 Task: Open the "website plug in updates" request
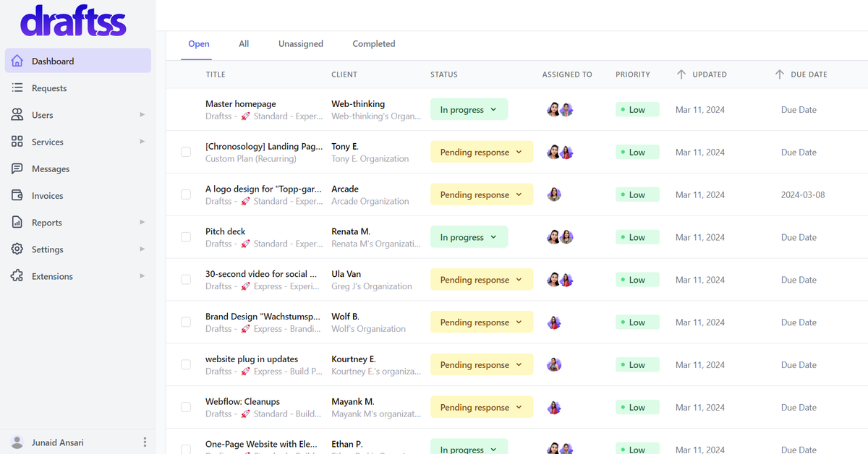[251, 359]
